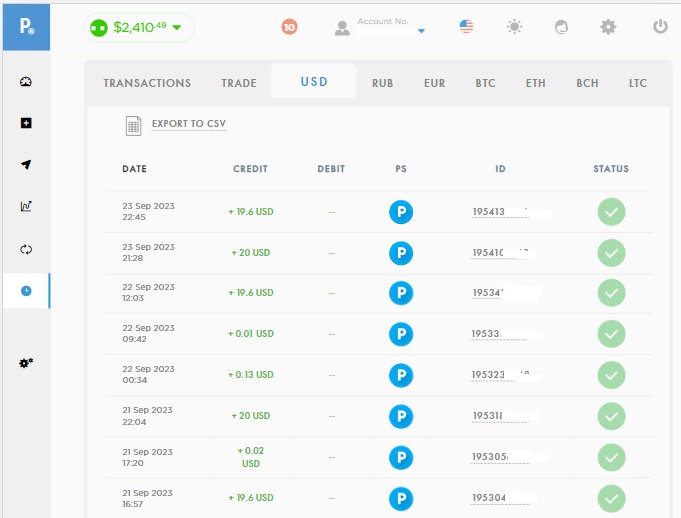Open the transfer paper-plane icon in sidebar
The width and height of the screenshot is (681, 518).
point(26,165)
